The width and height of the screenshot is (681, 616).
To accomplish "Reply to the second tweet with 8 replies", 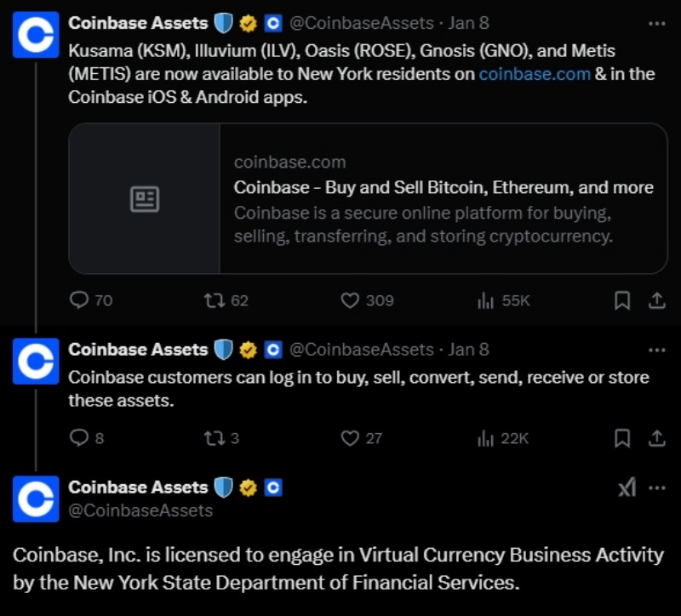I will 78,438.
